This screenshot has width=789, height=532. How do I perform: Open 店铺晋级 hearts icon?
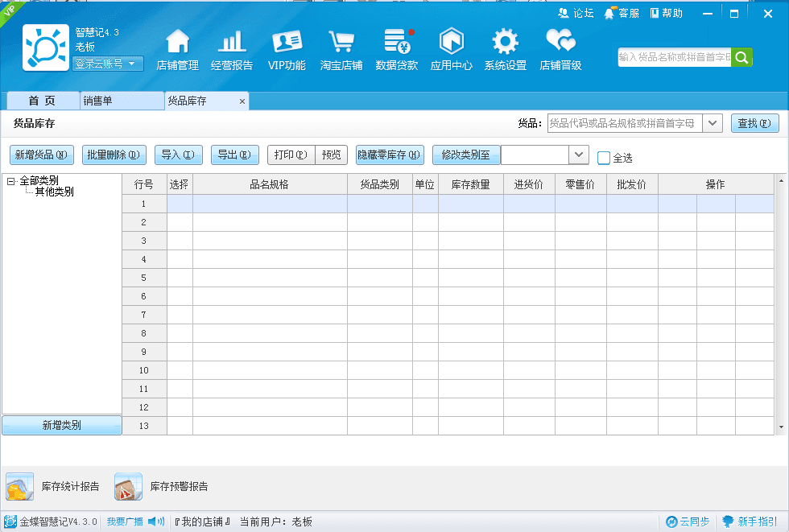(560, 42)
